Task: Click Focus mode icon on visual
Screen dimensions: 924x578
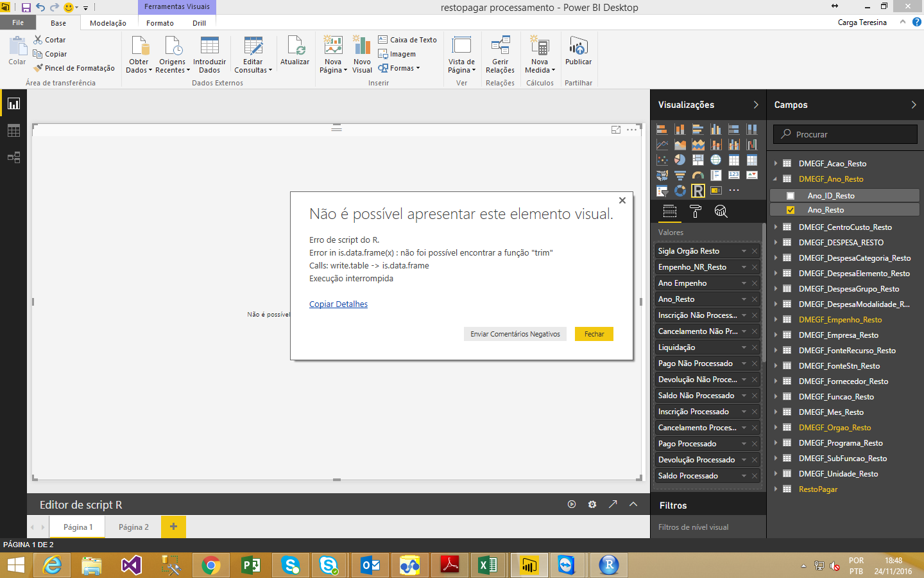Action: [616, 130]
